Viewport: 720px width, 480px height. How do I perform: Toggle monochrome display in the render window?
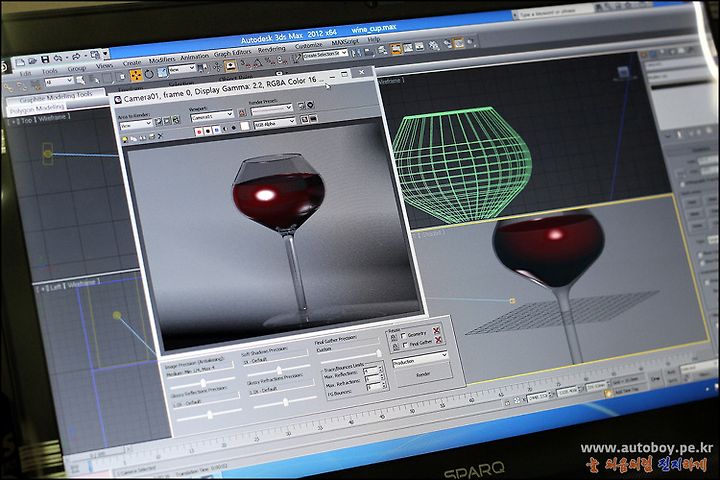coord(234,128)
